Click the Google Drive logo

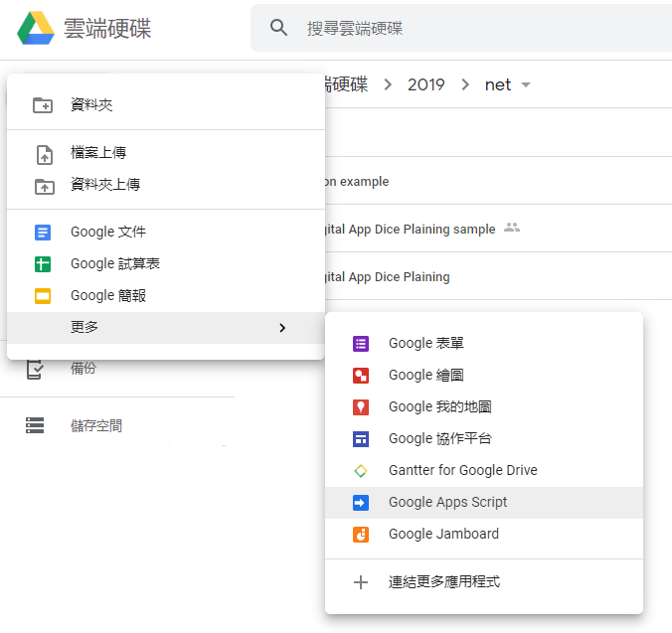pos(36,28)
